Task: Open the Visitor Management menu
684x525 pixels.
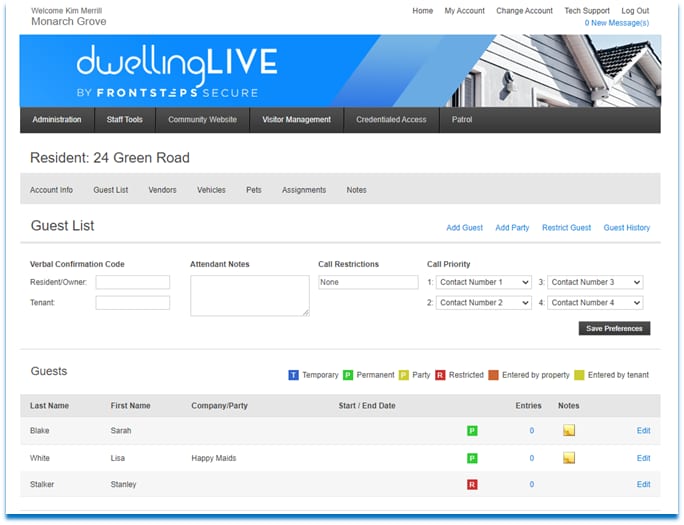Action: click(297, 119)
